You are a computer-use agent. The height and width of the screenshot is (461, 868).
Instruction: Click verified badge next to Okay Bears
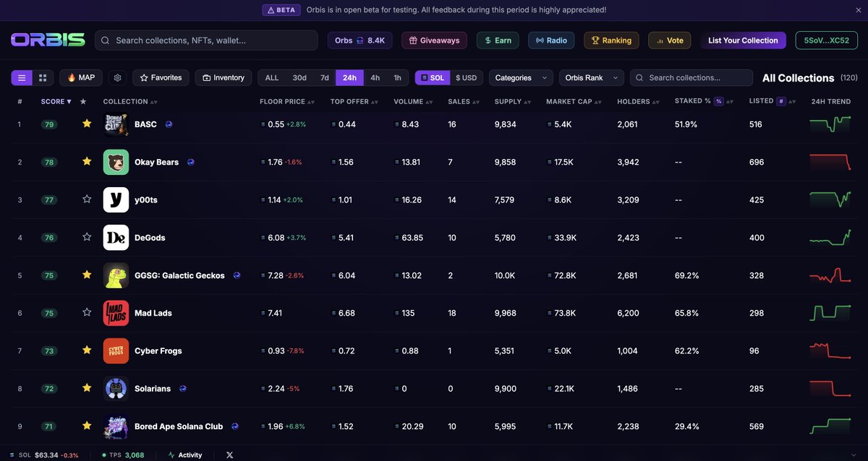pyautogui.click(x=191, y=162)
